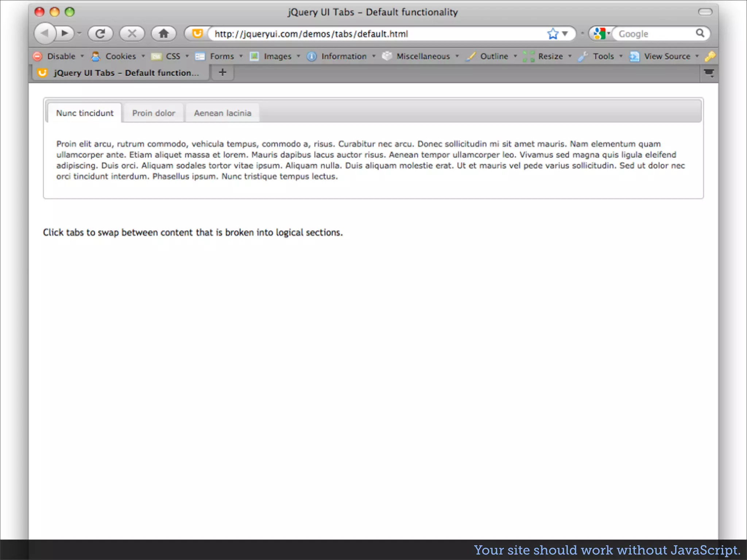
Task: Zoom the window with the green button
Action: 70,12
